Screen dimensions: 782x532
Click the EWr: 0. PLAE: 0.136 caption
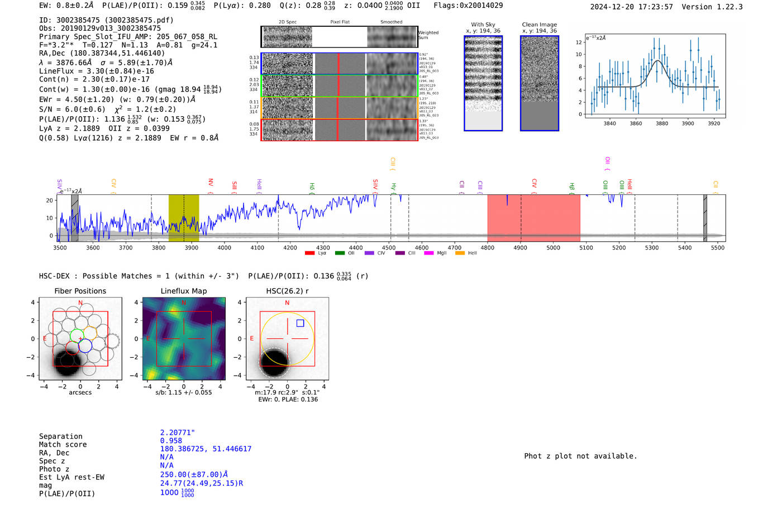288,400
